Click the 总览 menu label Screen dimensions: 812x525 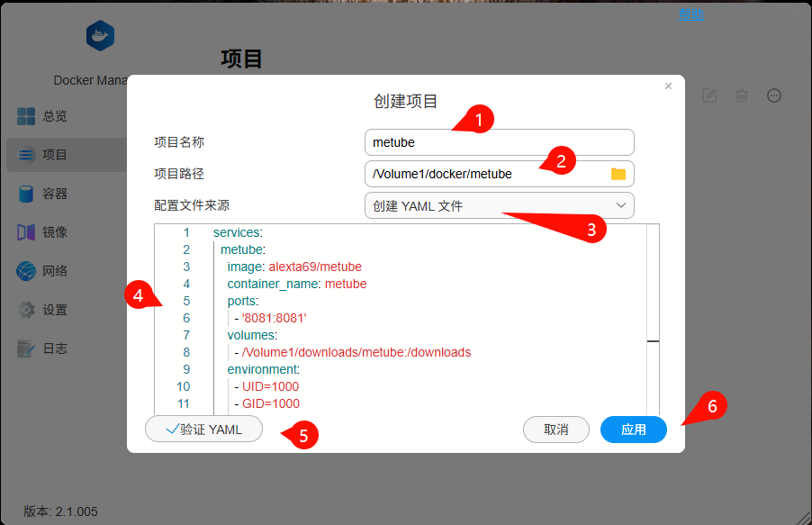[55, 116]
